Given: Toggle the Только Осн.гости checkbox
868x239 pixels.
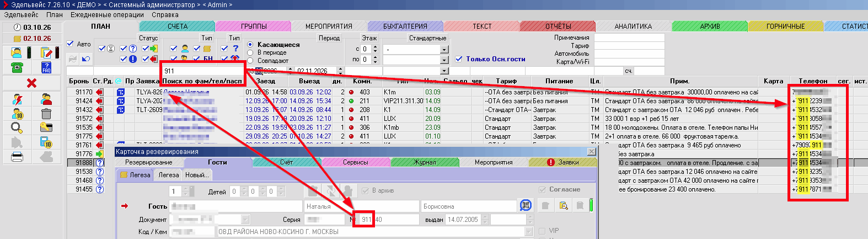Looking at the screenshot, I should coord(459,59).
